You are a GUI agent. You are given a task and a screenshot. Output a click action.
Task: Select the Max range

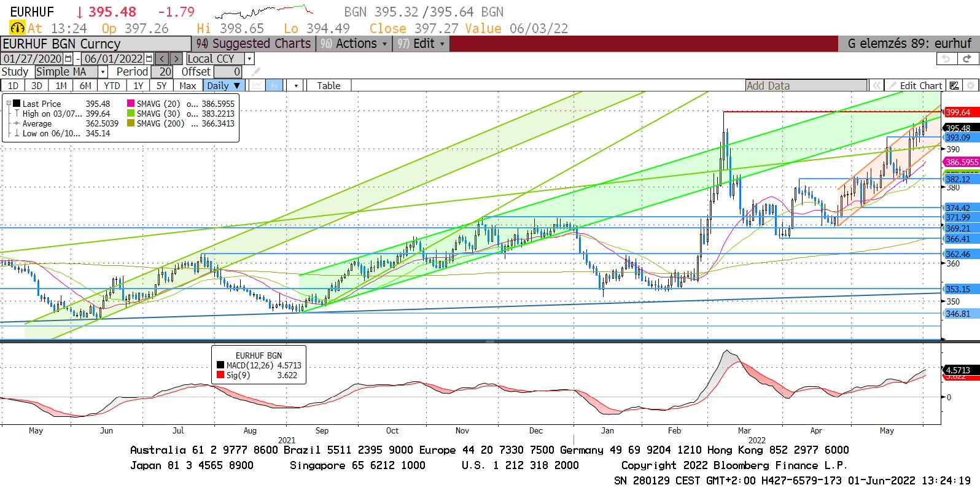click(x=188, y=85)
